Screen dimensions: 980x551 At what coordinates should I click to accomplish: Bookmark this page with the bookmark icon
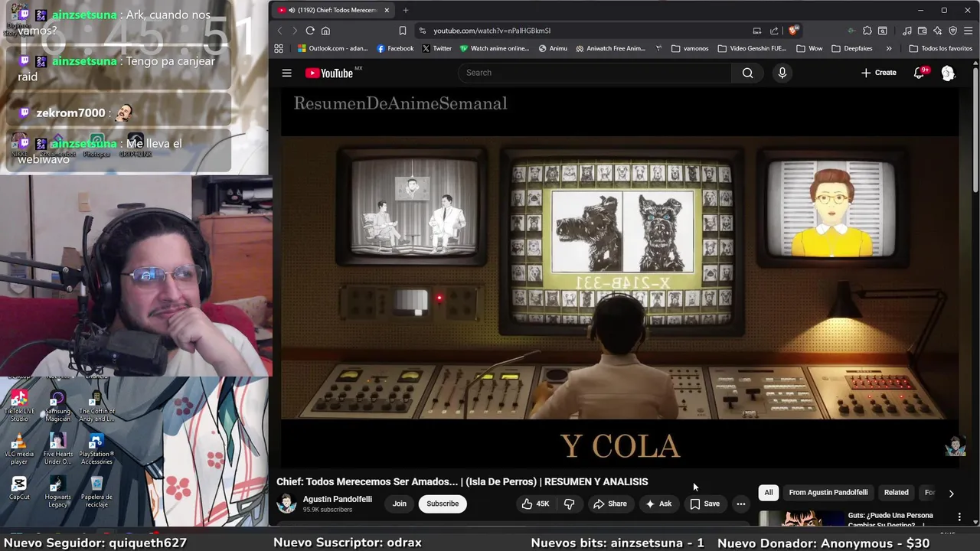tap(402, 31)
